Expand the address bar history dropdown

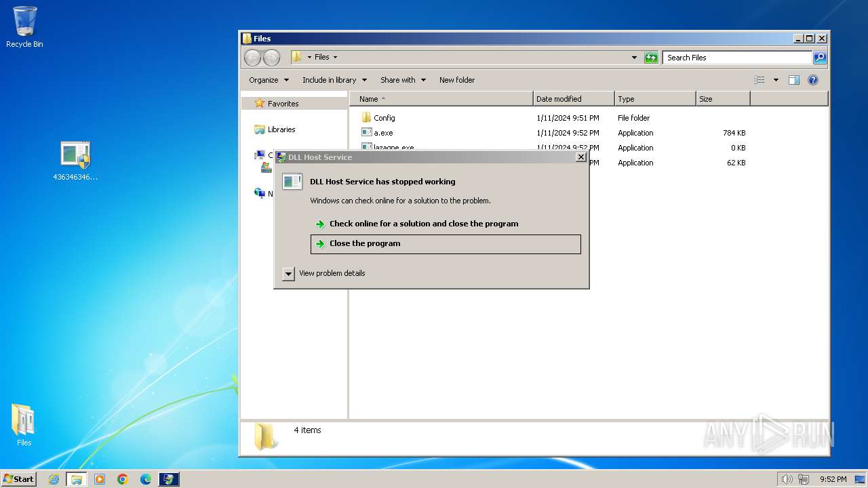click(634, 58)
